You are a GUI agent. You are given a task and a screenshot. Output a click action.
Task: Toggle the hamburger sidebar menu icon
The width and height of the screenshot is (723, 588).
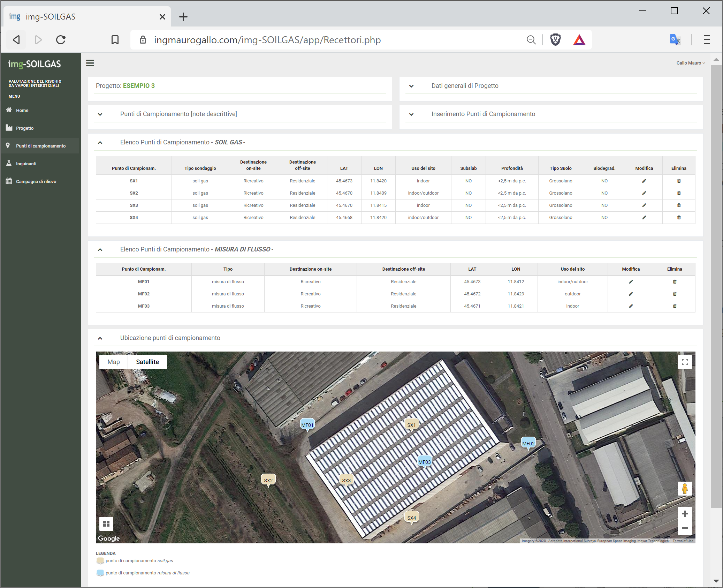tap(90, 63)
